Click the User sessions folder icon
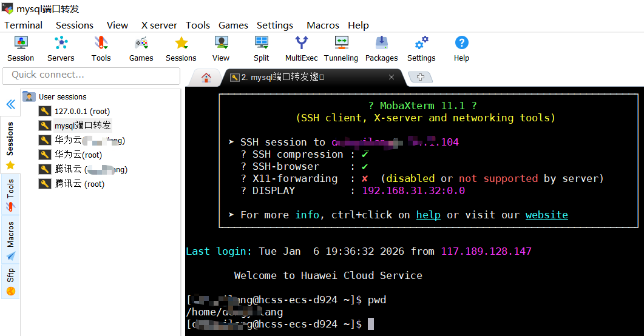The height and width of the screenshot is (336, 644). (29, 96)
